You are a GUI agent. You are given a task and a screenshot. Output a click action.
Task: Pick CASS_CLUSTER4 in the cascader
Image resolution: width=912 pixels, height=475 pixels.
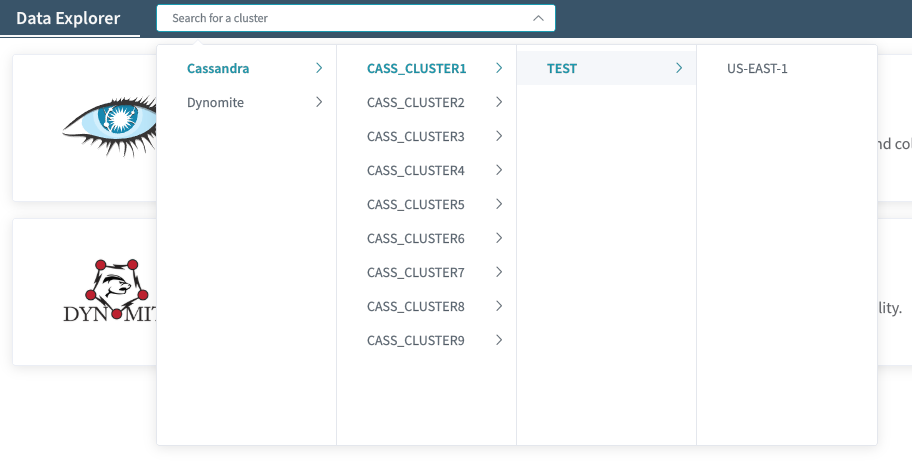[x=416, y=170]
